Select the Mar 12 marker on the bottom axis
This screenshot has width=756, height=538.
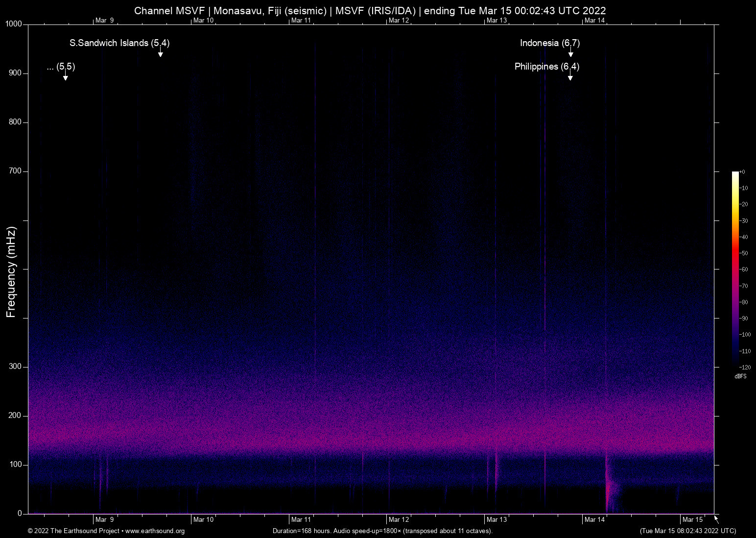[x=399, y=519]
